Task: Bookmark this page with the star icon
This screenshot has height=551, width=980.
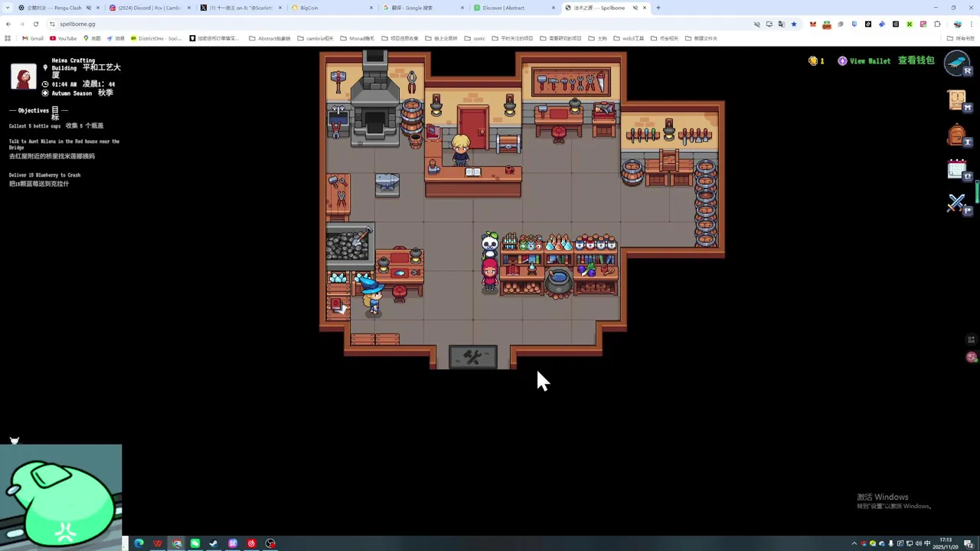Action: pos(794,24)
